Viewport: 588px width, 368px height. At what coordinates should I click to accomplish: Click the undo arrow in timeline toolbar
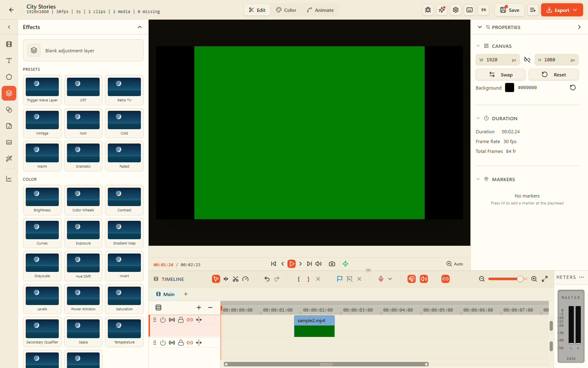coord(267,279)
